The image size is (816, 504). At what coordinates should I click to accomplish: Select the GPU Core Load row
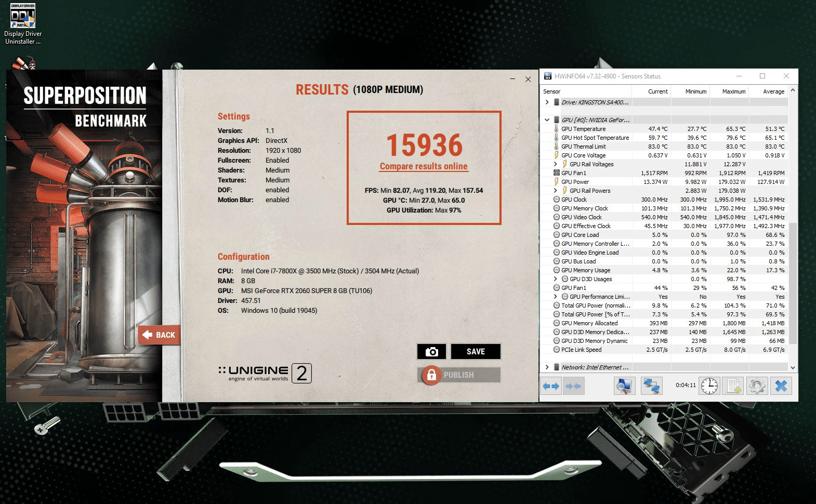coord(664,234)
